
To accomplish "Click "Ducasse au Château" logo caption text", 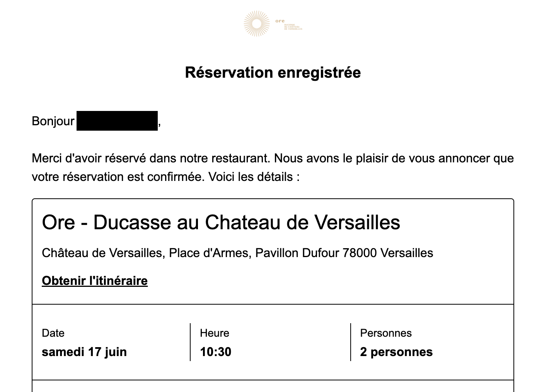I will tap(293, 26).
